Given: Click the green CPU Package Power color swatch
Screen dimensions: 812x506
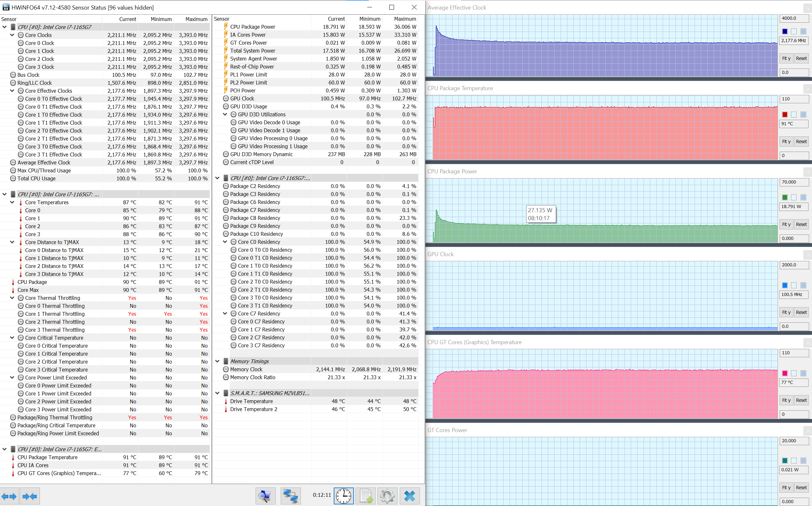Looking at the screenshot, I should click(x=785, y=198).
